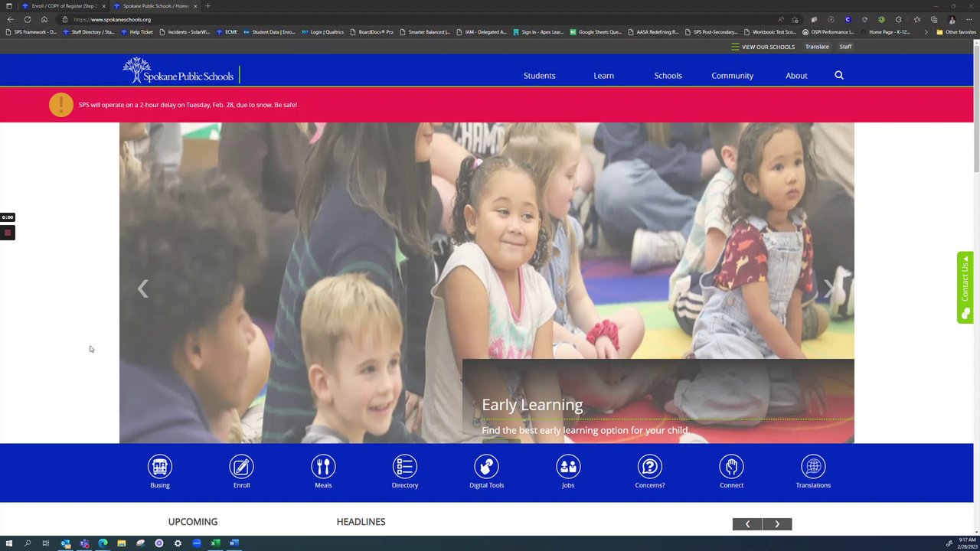Open Excel from the taskbar
This screenshot has height=551, width=980.
[216, 543]
